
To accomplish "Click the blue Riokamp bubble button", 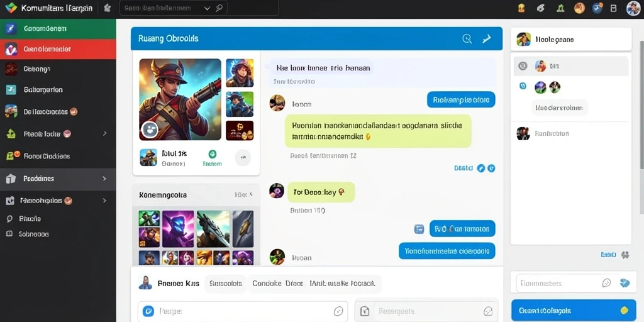I will click(x=461, y=99).
